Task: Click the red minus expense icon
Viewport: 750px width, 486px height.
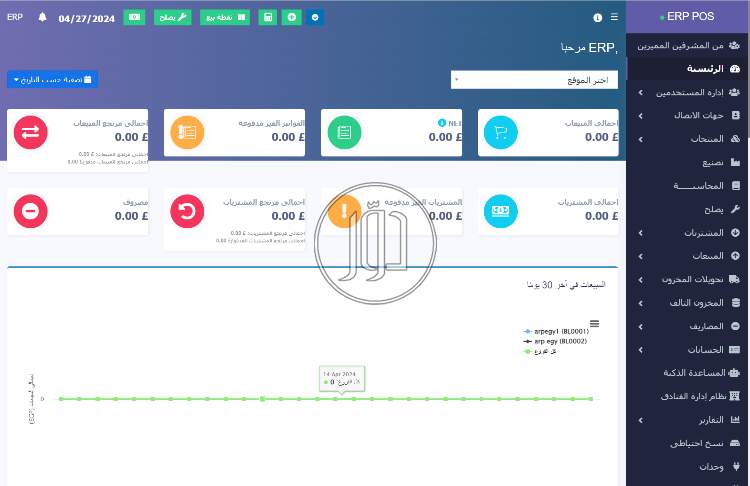Action: [x=31, y=211]
